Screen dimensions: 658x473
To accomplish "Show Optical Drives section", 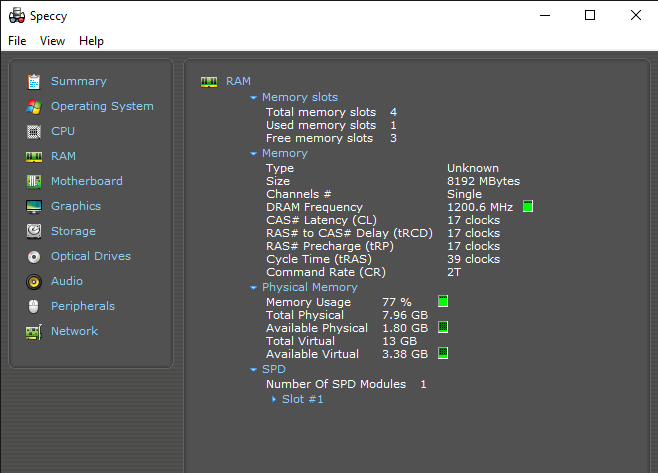I will point(91,256).
